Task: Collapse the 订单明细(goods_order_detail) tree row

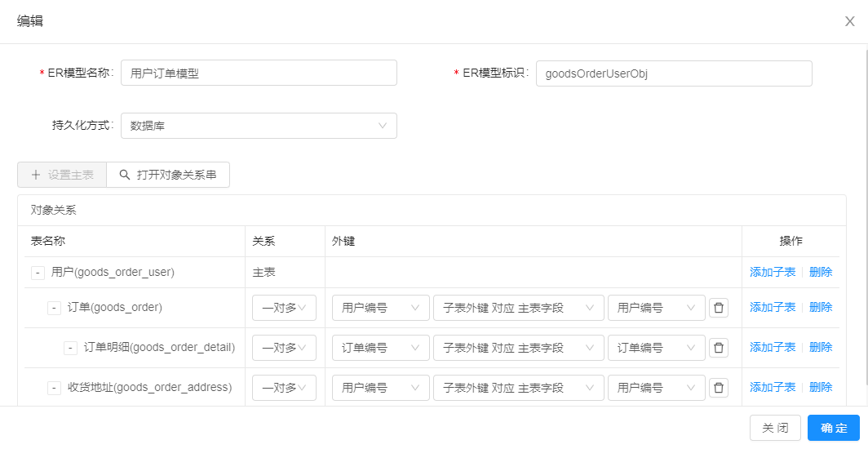Action: point(70,348)
